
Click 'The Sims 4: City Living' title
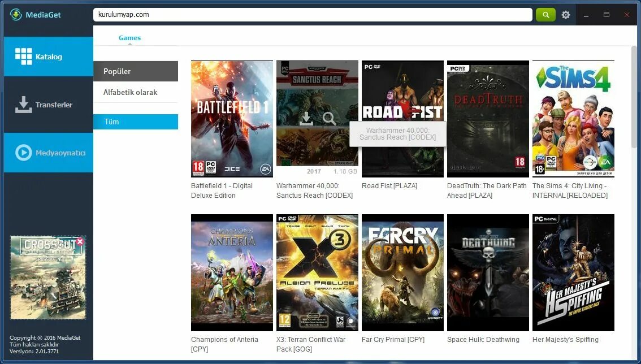coord(570,190)
